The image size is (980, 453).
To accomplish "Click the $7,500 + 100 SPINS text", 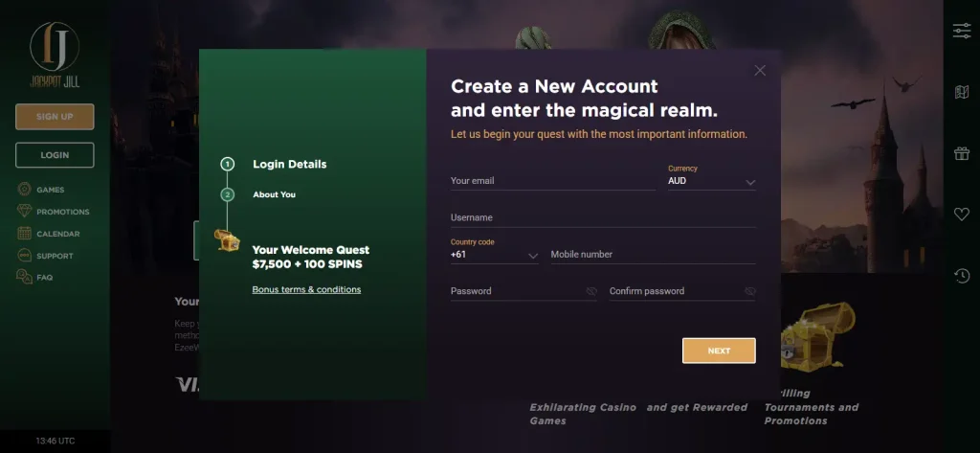I will click(x=307, y=264).
